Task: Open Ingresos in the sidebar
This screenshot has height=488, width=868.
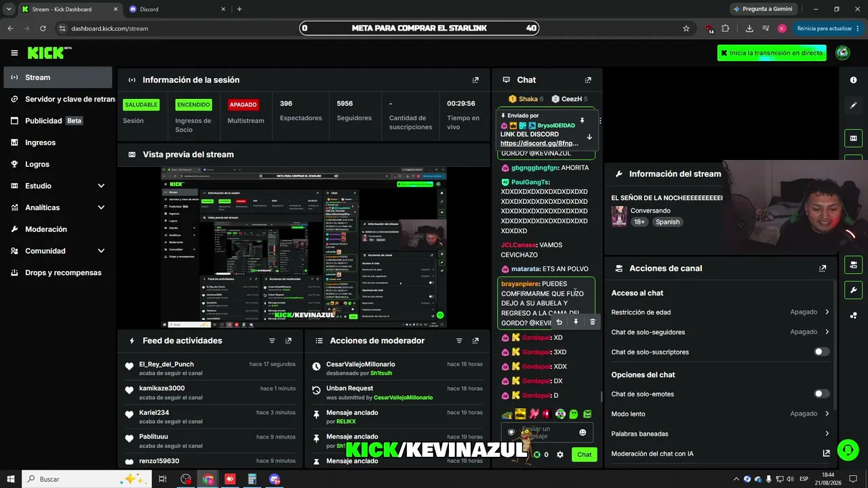Action: tap(58, 142)
